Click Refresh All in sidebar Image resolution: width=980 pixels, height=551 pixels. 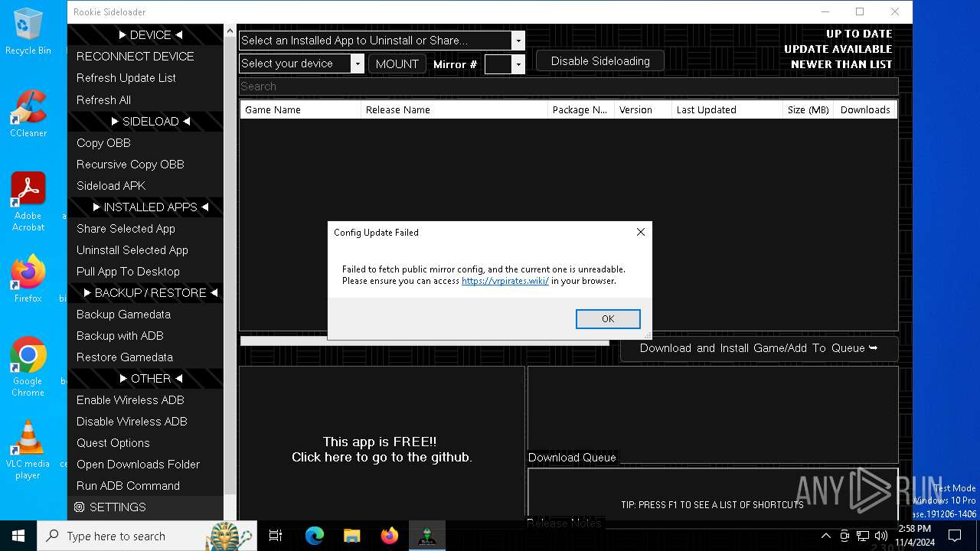coord(145,100)
